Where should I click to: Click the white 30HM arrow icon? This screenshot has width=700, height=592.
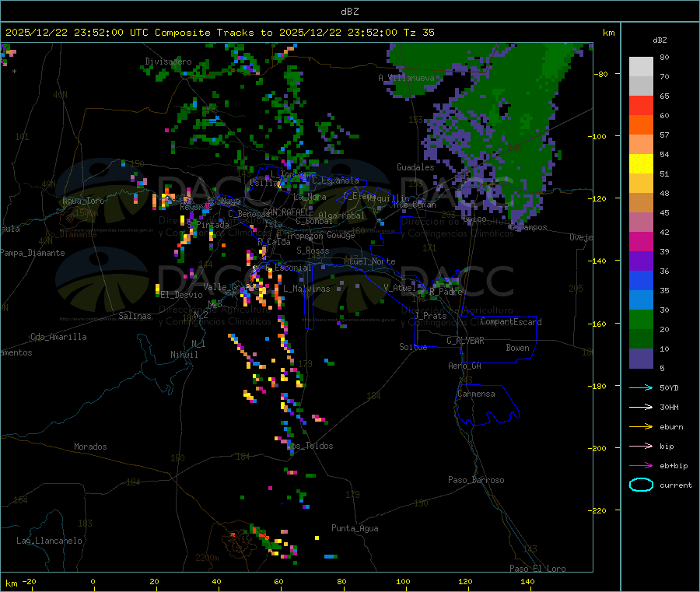tap(641, 407)
